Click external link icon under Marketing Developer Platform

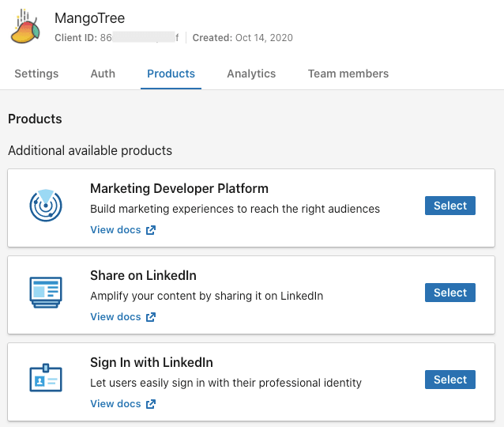pyautogui.click(x=151, y=230)
